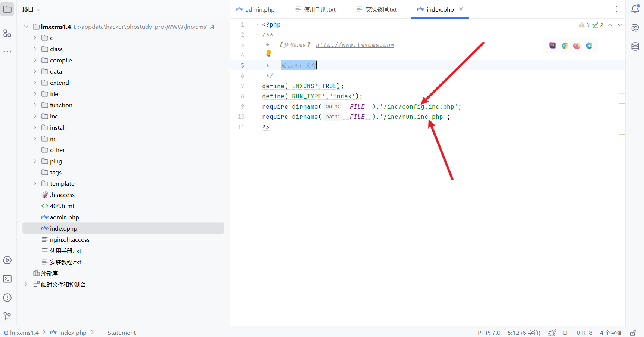Expand the template folder
The width and height of the screenshot is (644, 337).
pos(35,183)
